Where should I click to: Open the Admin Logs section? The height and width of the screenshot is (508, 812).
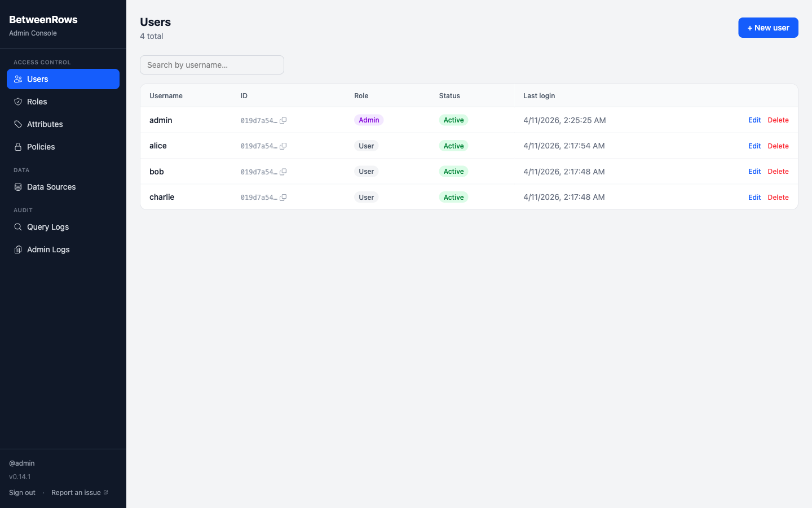coord(48,249)
